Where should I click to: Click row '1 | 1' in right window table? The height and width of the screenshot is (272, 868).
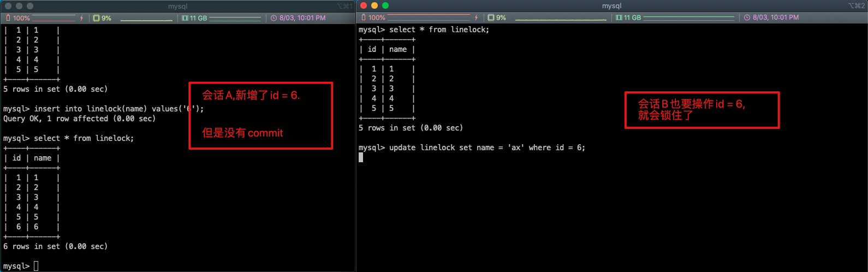tap(387, 69)
